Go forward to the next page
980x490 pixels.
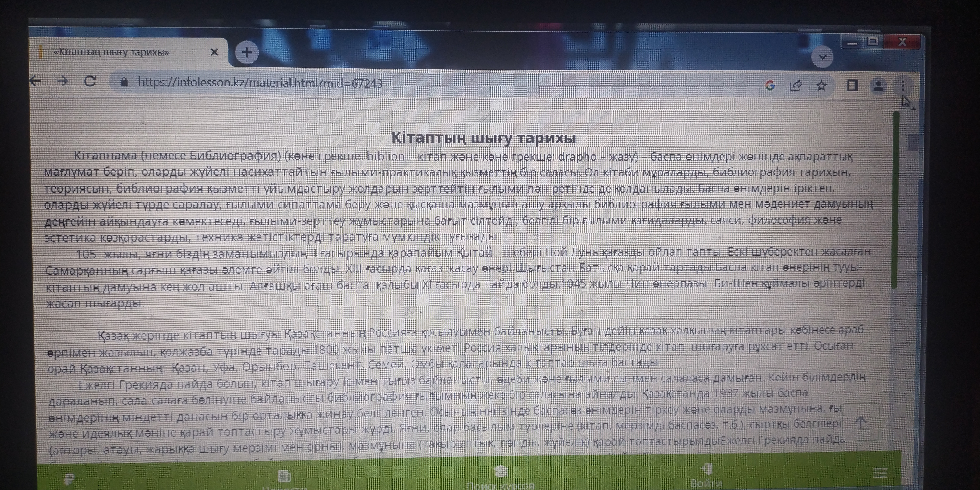[62, 81]
